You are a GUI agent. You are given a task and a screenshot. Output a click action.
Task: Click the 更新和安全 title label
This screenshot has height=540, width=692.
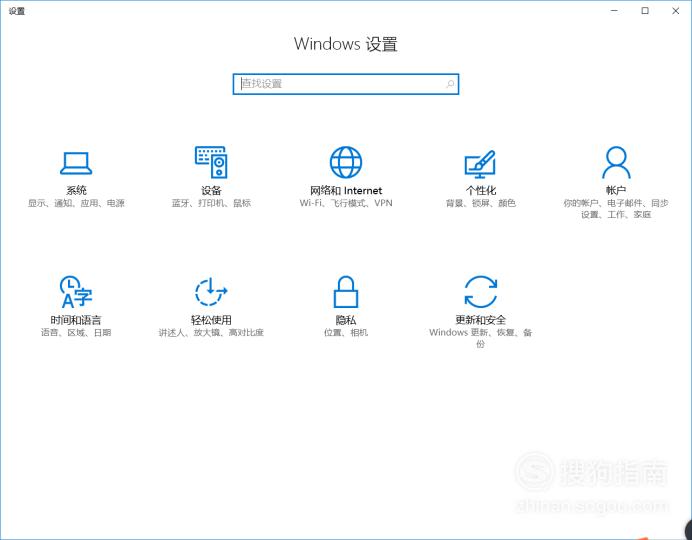pyautogui.click(x=481, y=320)
